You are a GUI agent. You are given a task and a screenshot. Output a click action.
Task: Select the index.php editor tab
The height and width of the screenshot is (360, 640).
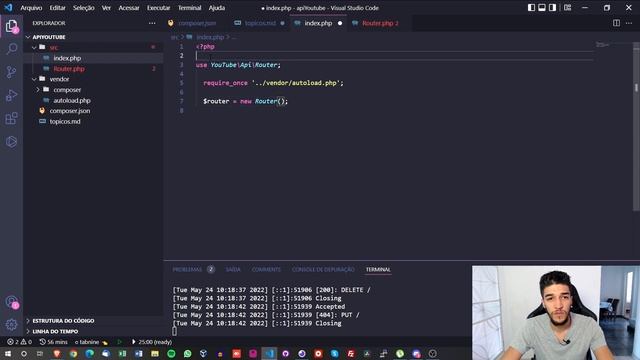click(318, 23)
